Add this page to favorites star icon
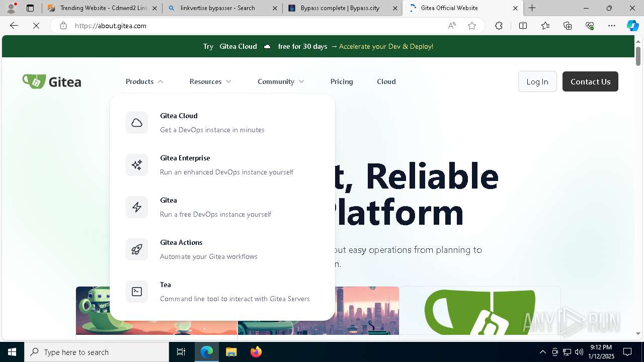This screenshot has height=362, width=644. (472, 26)
